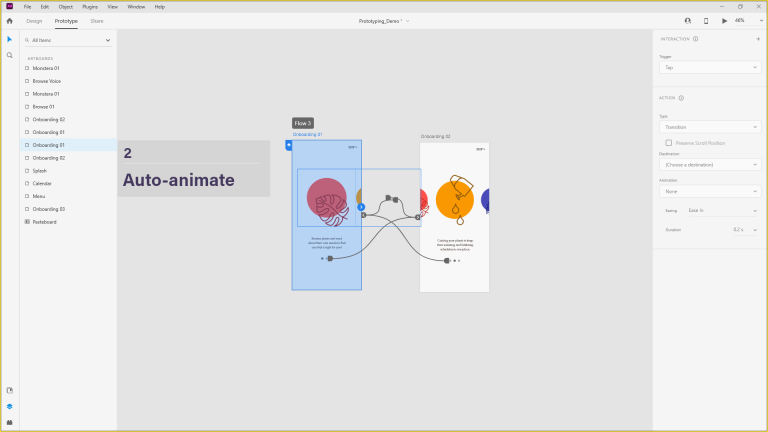The image size is (768, 432).
Task: Open the Libraries panel icon
Action: click(10, 390)
